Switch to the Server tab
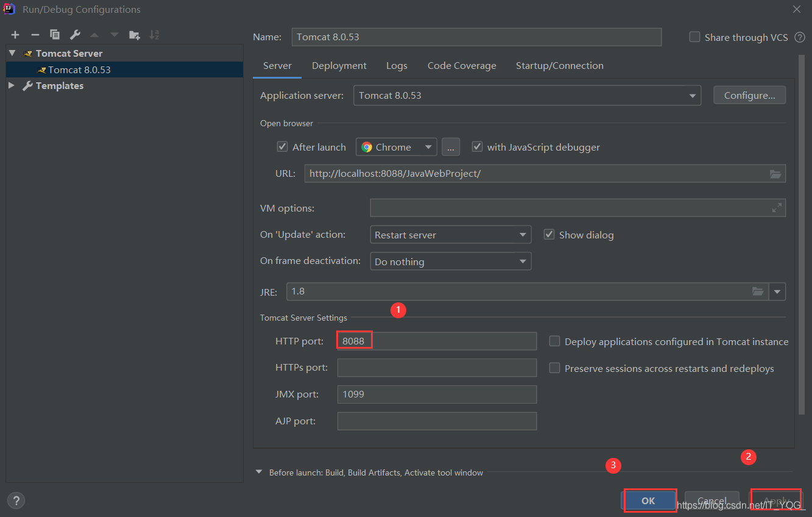Screen dimensions: 812x517 277,66
